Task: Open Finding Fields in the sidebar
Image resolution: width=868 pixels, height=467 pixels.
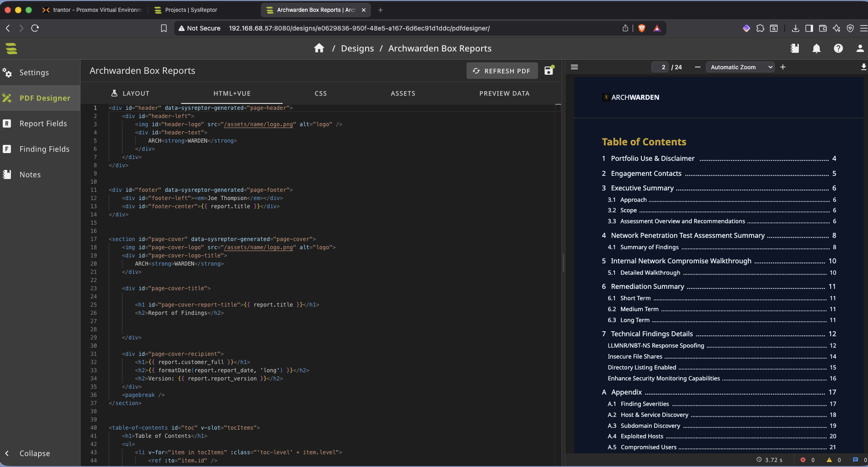Action: point(7,149)
